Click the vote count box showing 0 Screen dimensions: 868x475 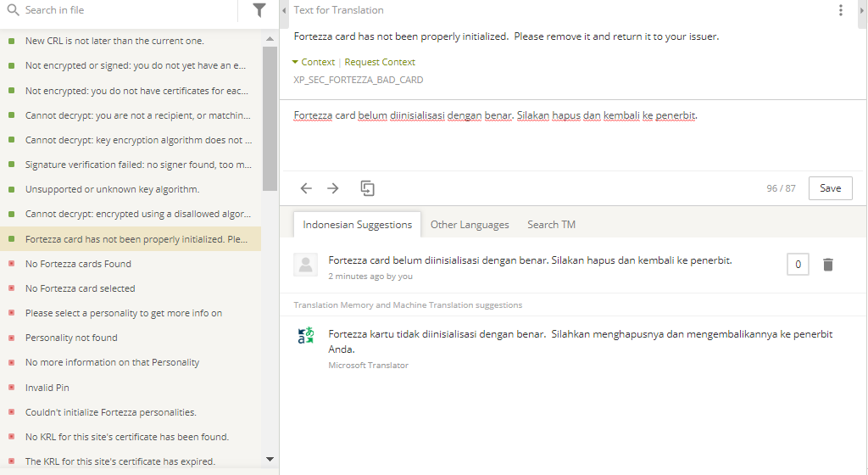(798, 264)
